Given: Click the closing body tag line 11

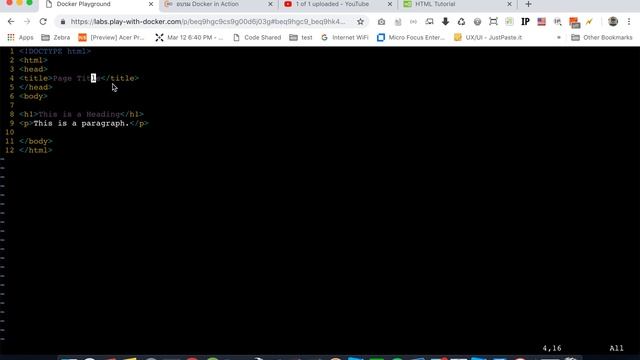Looking at the screenshot, I should pos(36,141).
